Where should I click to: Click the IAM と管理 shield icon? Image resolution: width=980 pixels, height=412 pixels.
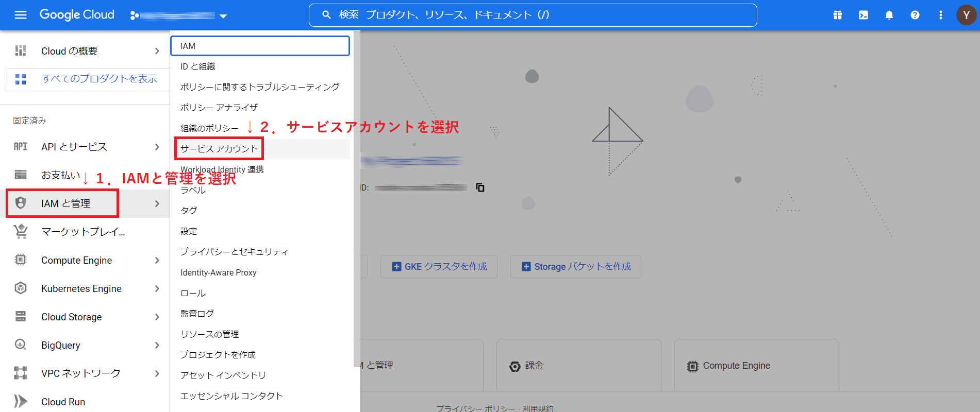tap(21, 203)
